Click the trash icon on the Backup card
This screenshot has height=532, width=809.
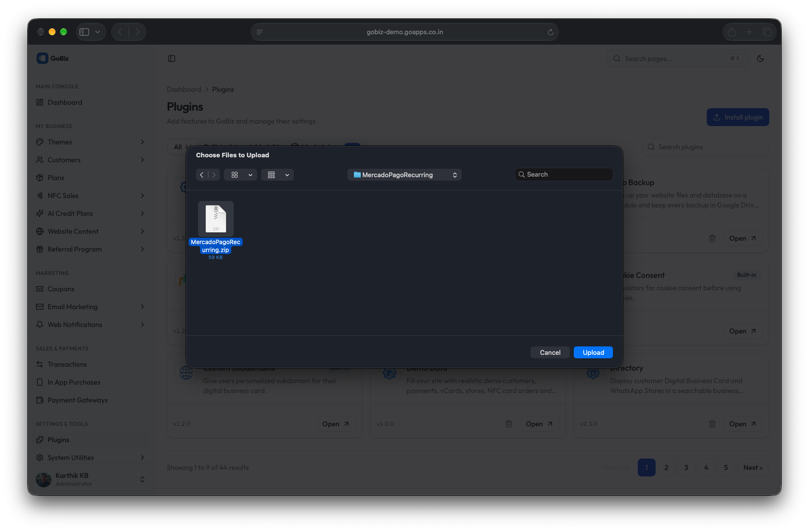pyautogui.click(x=712, y=238)
